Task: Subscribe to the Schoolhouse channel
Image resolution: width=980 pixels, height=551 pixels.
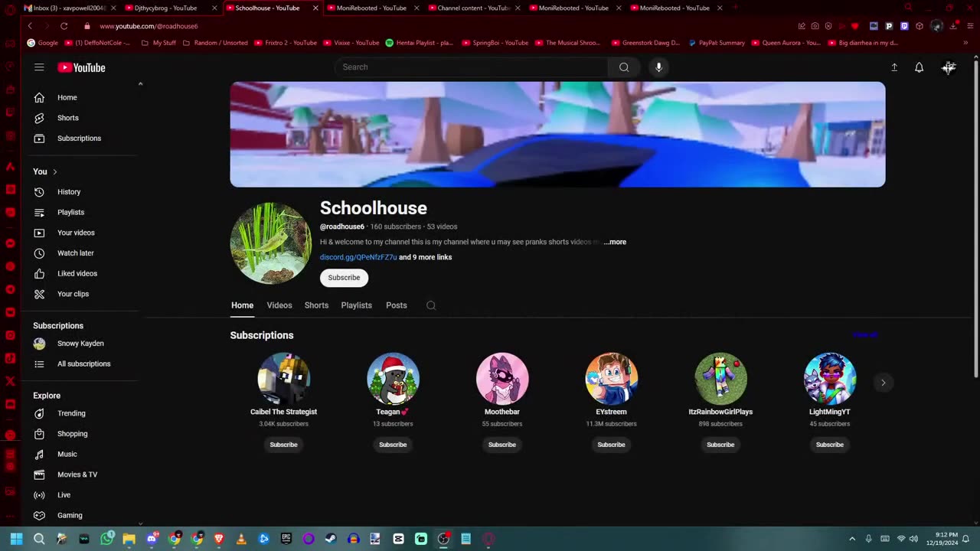Action: [344, 278]
